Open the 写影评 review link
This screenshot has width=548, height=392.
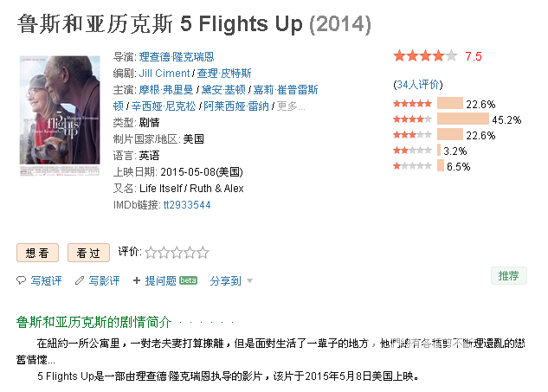click(x=104, y=280)
